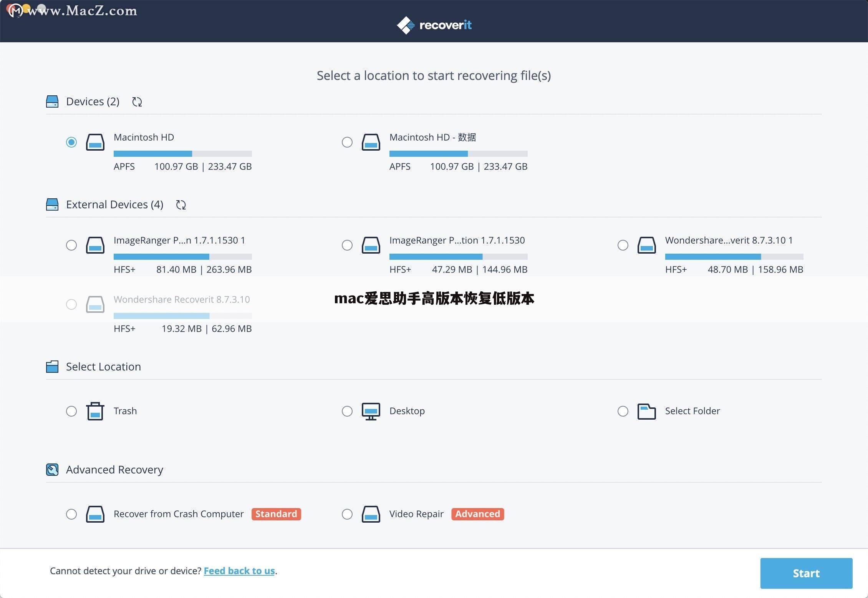The width and height of the screenshot is (868, 598).
Task: Click the ImageRanger P...tion 1.7.1.1530 usage bar
Action: pyautogui.click(x=459, y=257)
